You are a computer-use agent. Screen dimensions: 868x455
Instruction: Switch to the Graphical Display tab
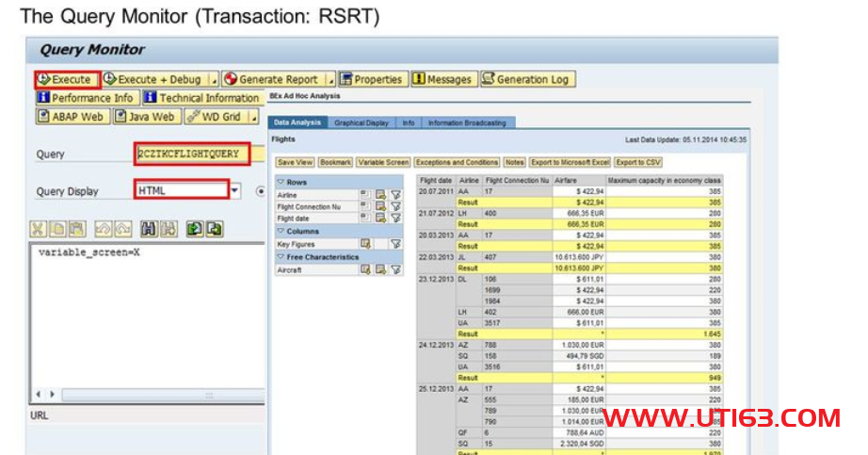pos(362,123)
